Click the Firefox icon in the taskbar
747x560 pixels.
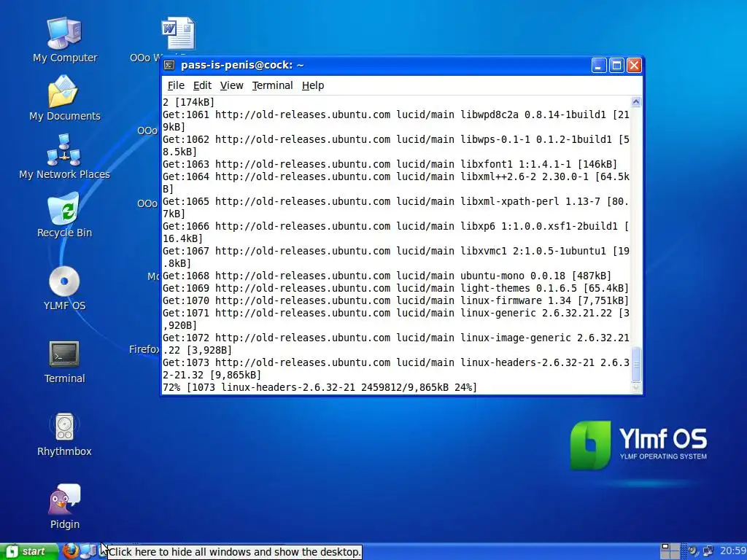click(x=70, y=551)
